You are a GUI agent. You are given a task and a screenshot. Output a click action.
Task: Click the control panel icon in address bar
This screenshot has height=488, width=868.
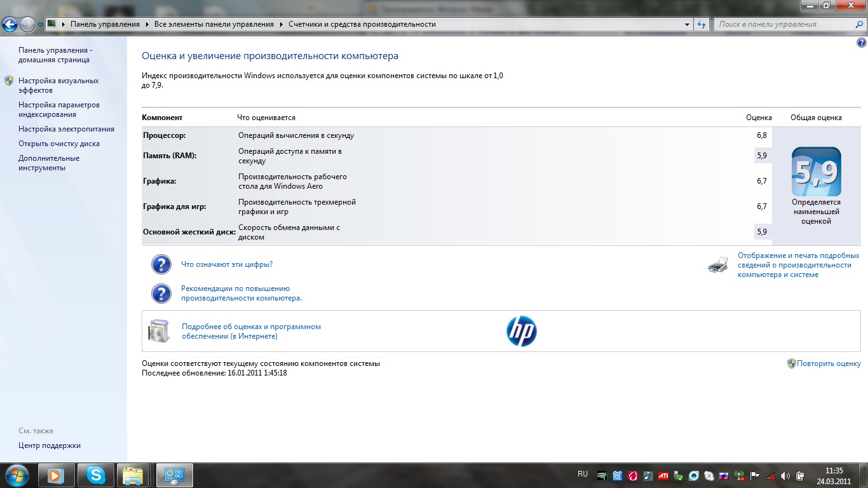coord(52,24)
